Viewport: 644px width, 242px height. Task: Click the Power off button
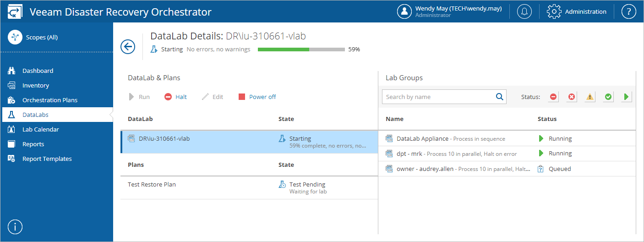coord(257,97)
